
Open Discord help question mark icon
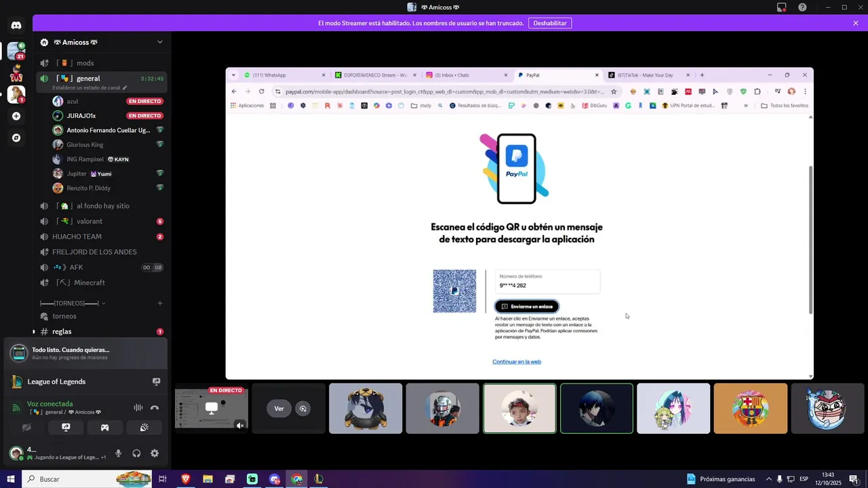pyautogui.click(x=802, y=7)
